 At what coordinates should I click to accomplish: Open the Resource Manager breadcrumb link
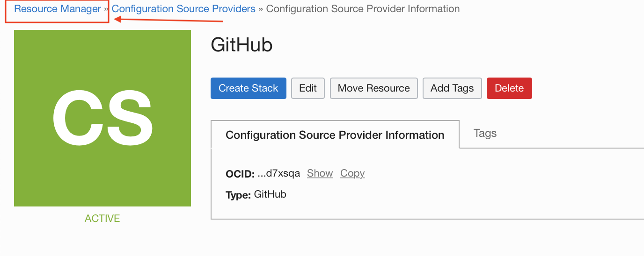tap(58, 9)
